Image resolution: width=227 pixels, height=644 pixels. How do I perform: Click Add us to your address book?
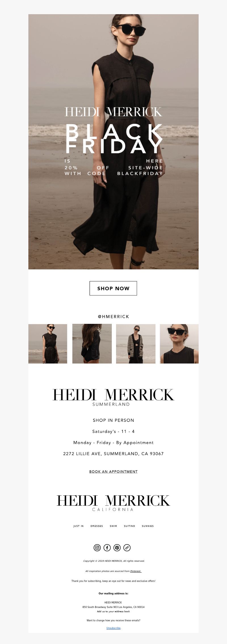[113, 611]
